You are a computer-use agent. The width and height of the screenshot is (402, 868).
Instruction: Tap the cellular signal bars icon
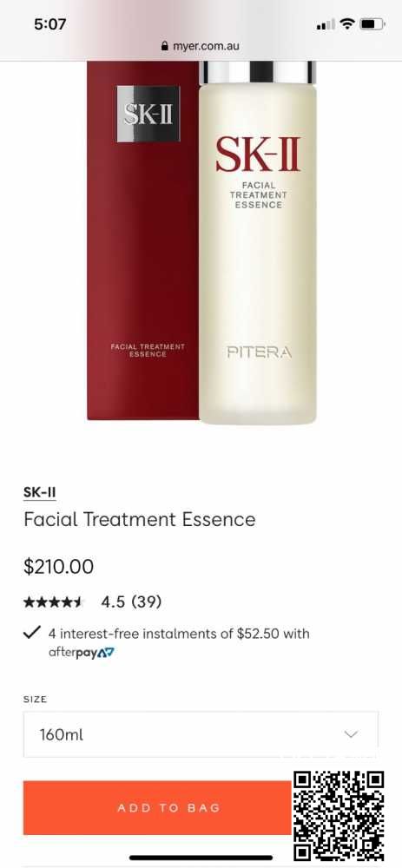tap(326, 24)
